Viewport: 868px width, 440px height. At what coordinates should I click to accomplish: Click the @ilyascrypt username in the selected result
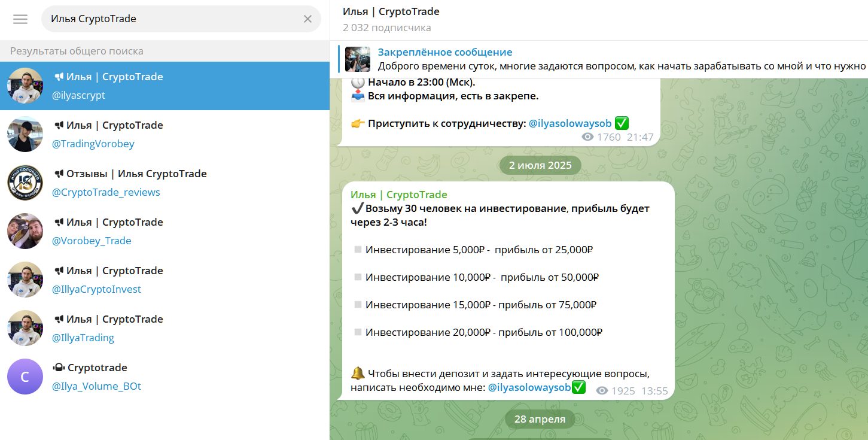[x=78, y=95]
